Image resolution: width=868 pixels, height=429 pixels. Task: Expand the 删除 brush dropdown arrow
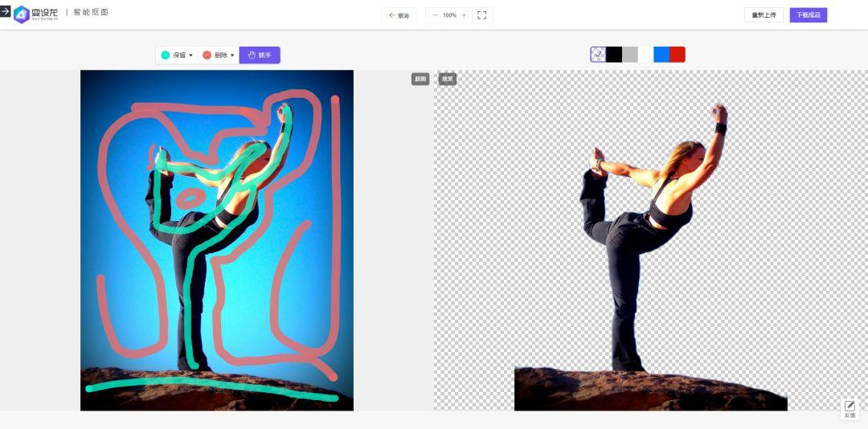click(x=232, y=55)
